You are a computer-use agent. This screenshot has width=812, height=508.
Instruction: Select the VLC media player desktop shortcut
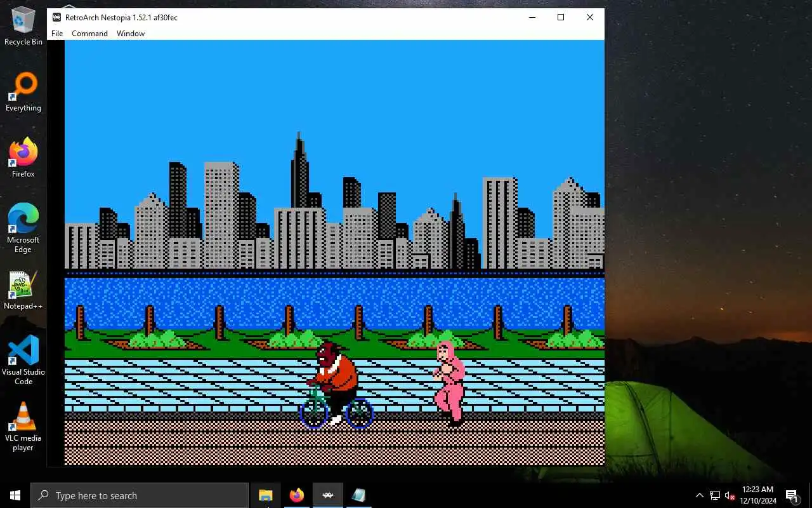23,427
